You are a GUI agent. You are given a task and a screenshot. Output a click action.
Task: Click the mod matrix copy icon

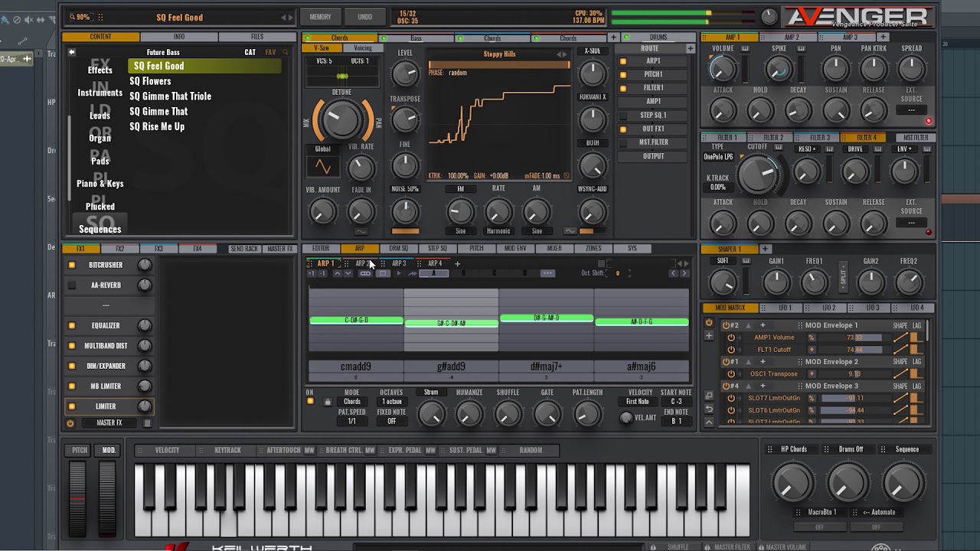click(x=709, y=396)
